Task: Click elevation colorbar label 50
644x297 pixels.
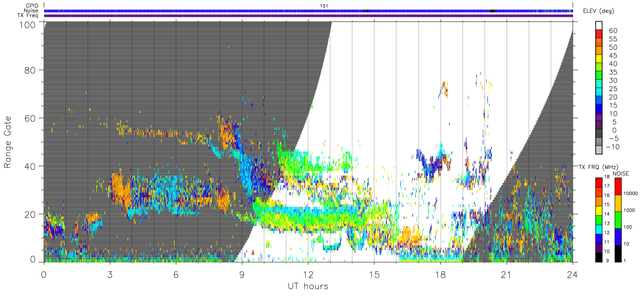Action: 613,48
